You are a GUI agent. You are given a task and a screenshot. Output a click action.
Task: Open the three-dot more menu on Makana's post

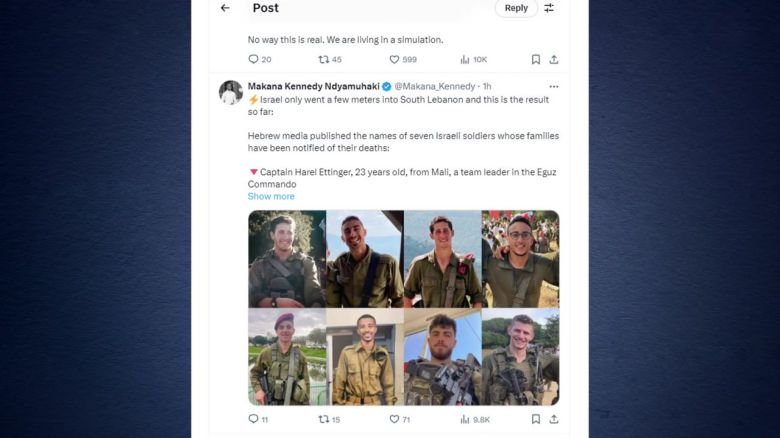click(x=553, y=87)
